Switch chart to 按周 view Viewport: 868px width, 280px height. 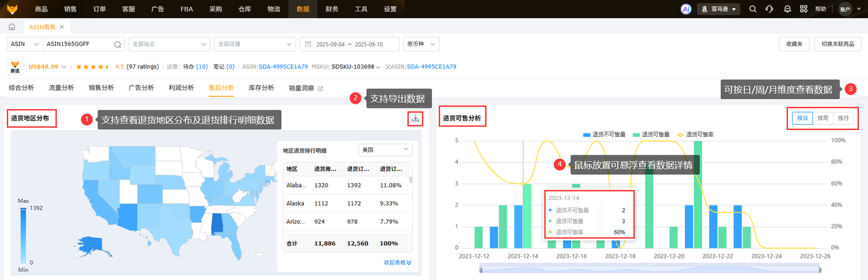click(823, 118)
